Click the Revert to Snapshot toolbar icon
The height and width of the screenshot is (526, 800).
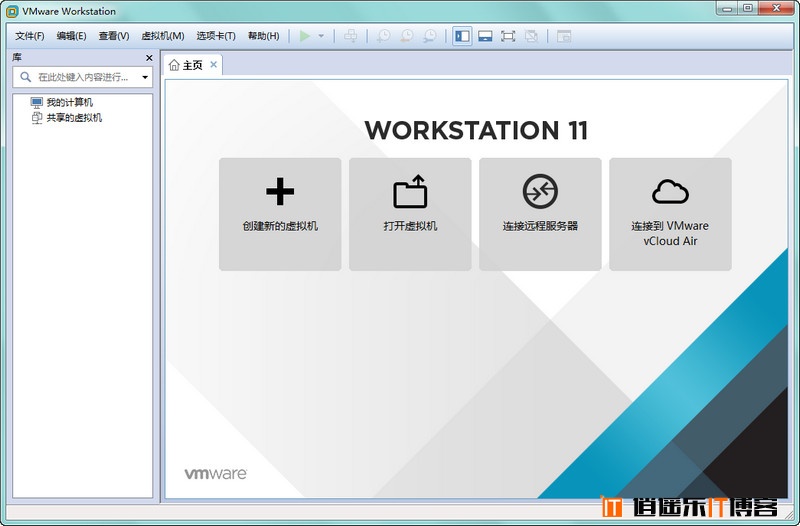click(x=407, y=36)
